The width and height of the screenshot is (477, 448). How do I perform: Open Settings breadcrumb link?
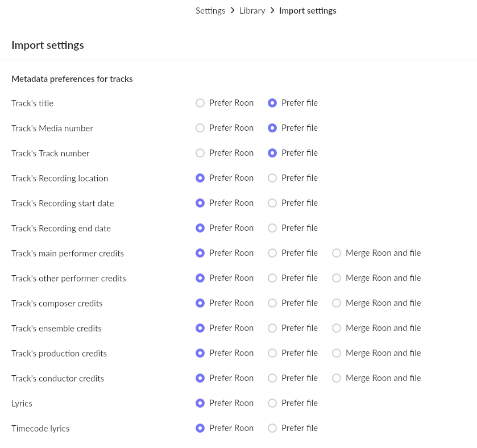(x=210, y=11)
